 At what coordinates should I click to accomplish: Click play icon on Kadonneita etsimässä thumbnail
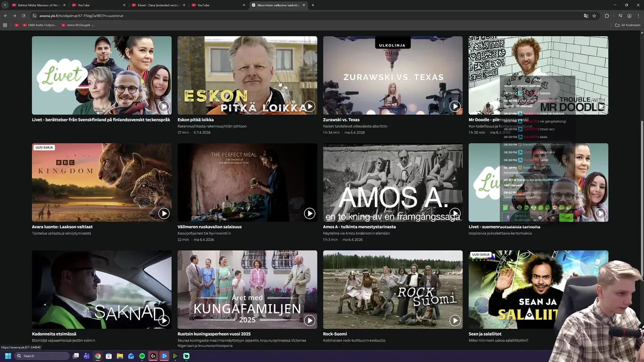click(164, 320)
